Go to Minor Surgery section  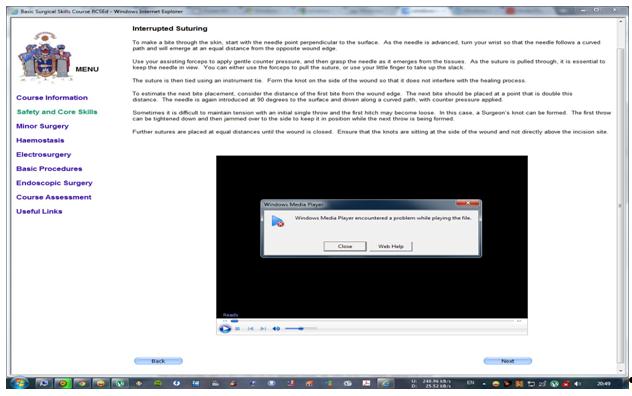coord(42,126)
